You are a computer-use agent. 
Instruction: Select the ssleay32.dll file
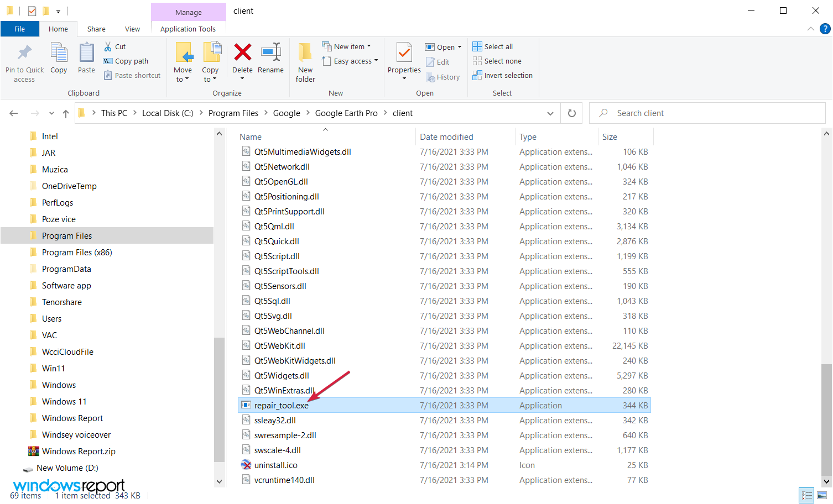pyautogui.click(x=275, y=421)
